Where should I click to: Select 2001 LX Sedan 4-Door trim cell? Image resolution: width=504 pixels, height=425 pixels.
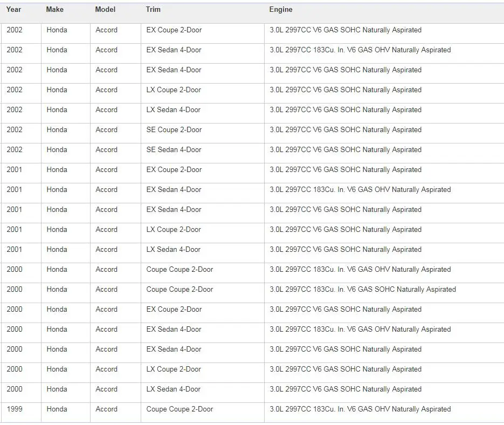point(203,253)
